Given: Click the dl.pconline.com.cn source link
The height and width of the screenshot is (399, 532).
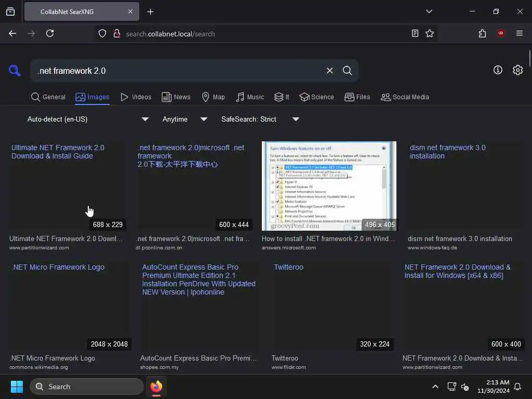Looking at the screenshot, I should click(159, 248).
